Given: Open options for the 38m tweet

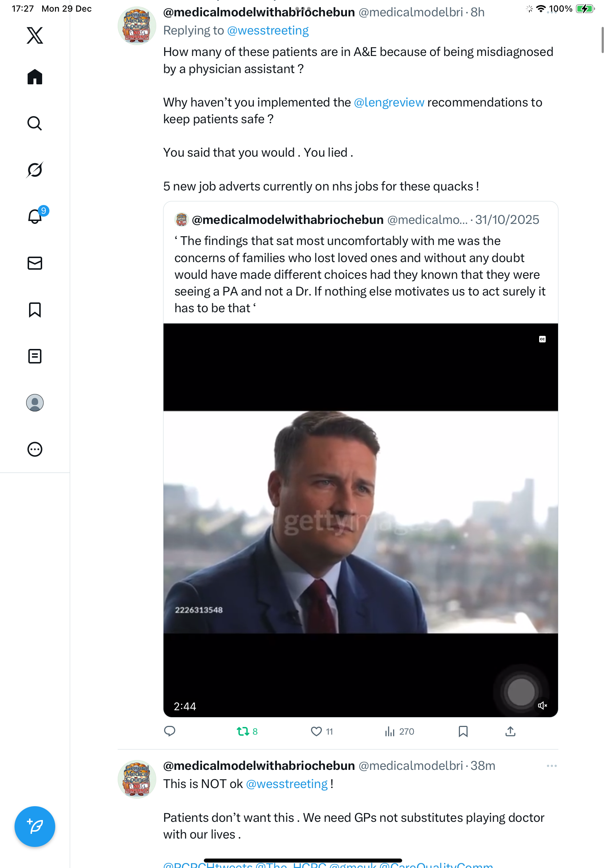Looking at the screenshot, I should click(552, 766).
